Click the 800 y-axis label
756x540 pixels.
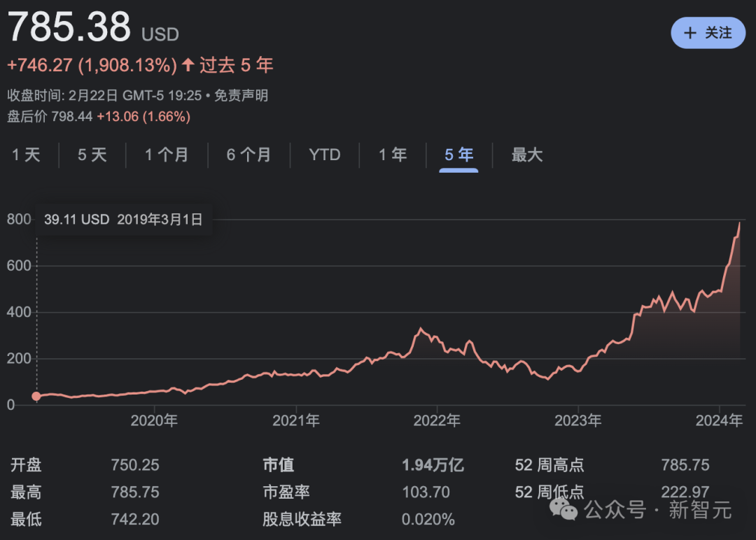click(19, 220)
